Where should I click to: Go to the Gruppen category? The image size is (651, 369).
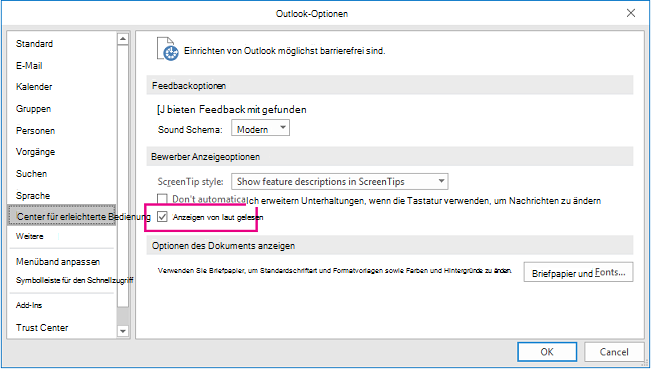point(33,109)
